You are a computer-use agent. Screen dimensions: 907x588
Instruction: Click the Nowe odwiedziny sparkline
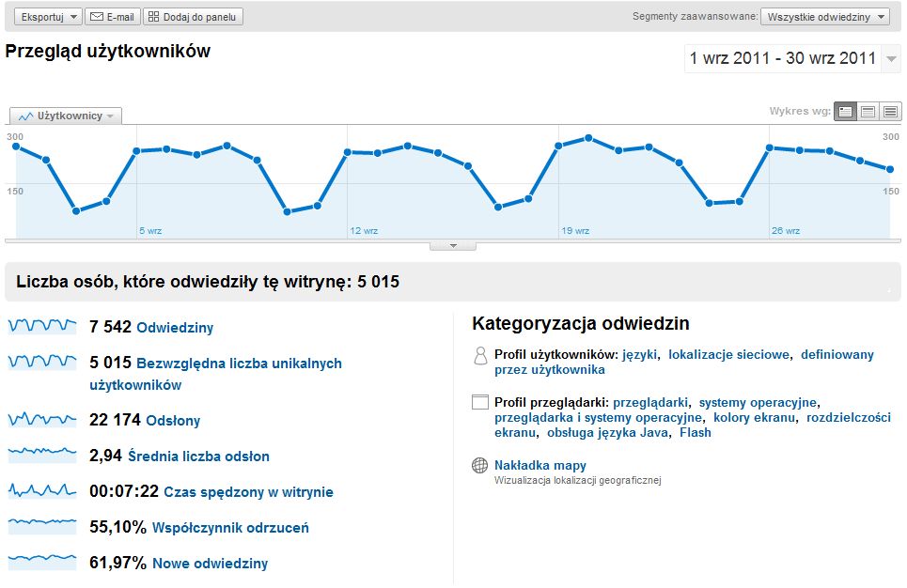(x=42, y=561)
